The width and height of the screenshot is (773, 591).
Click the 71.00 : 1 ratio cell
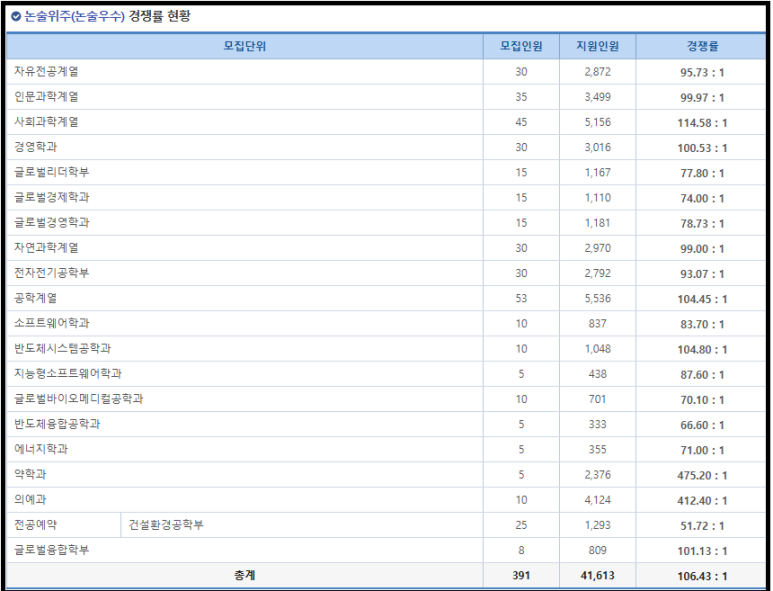point(702,450)
